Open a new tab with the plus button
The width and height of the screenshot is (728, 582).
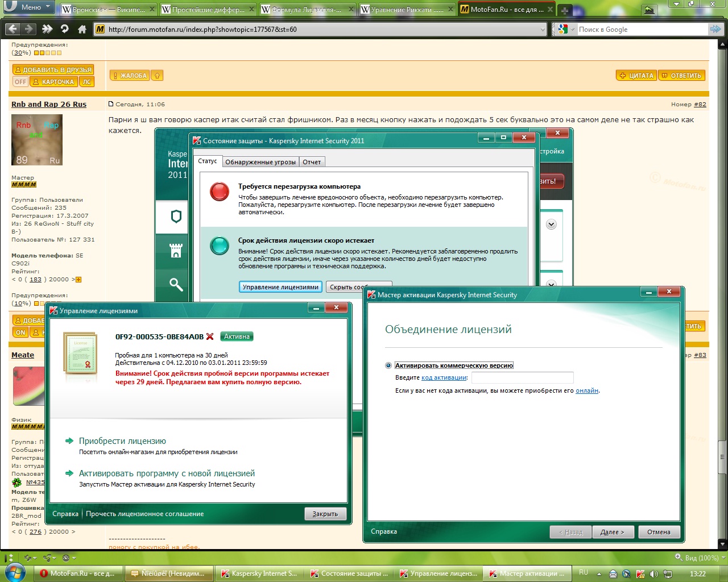[564, 10]
